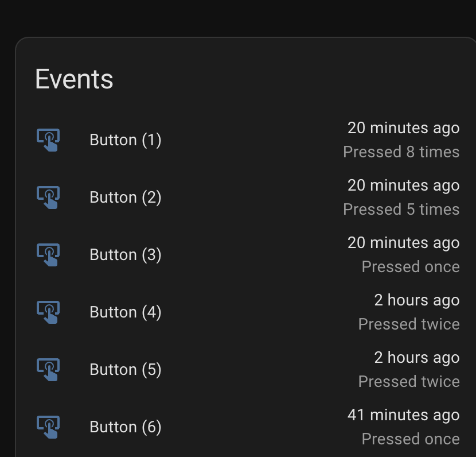Click the Events card title

pos(74,79)
